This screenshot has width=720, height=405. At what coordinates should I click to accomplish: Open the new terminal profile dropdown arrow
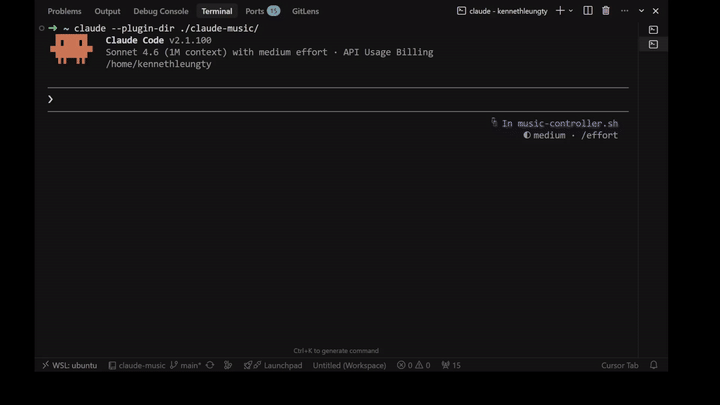[x=571, y=11]
